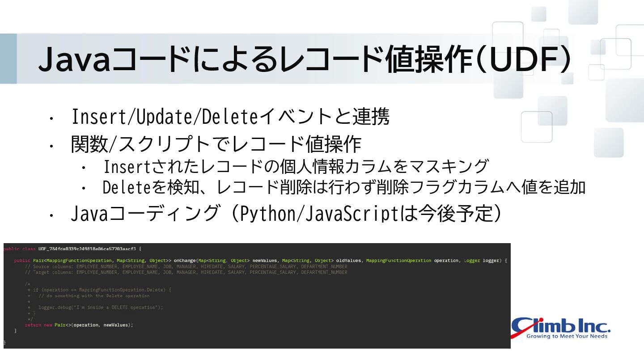Select the "// Source columns" comment line
Screen dimensions: 644x362
(x=186, y=266)
